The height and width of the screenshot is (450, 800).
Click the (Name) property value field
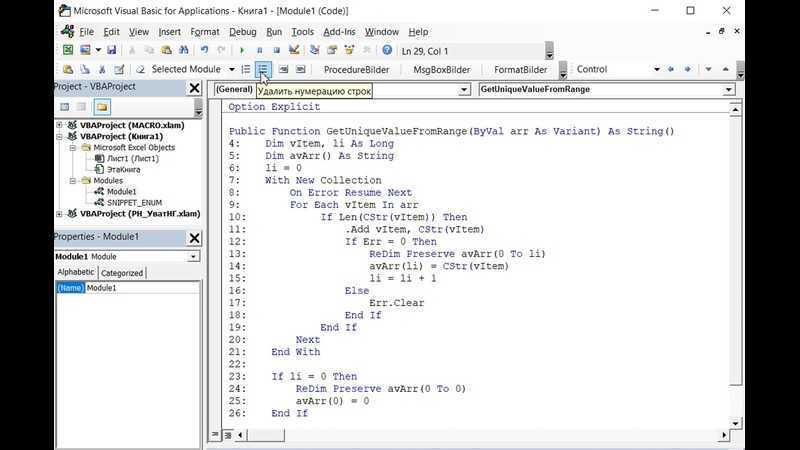pyautogui.click(x=142, y=288)
